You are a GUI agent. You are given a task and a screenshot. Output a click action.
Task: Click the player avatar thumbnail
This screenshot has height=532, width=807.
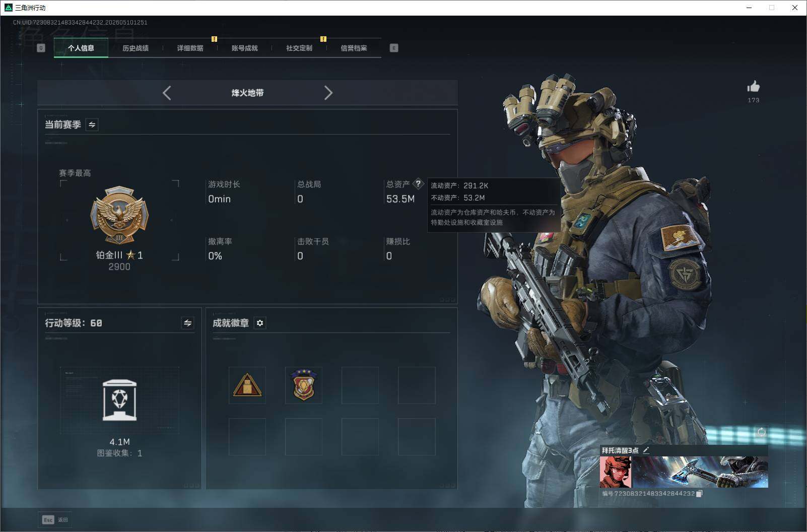[x=615, y=472]
